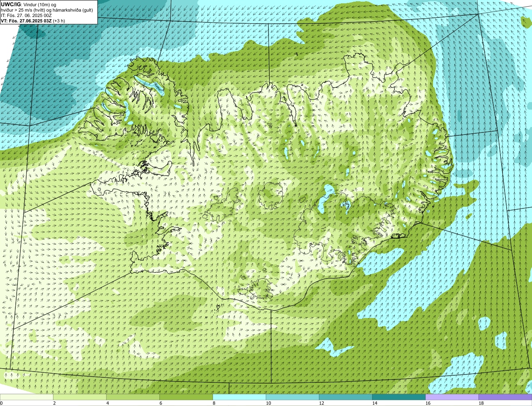532x406 pixels.
Task: Pick the light lavender 16–18 m/s legend swatch
Action: click(x=452, y=397)
